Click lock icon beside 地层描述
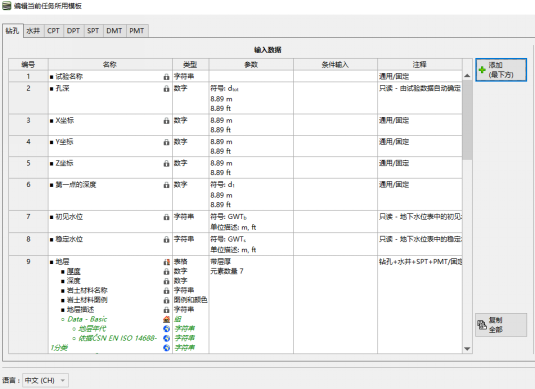 (x=166, y=310)
